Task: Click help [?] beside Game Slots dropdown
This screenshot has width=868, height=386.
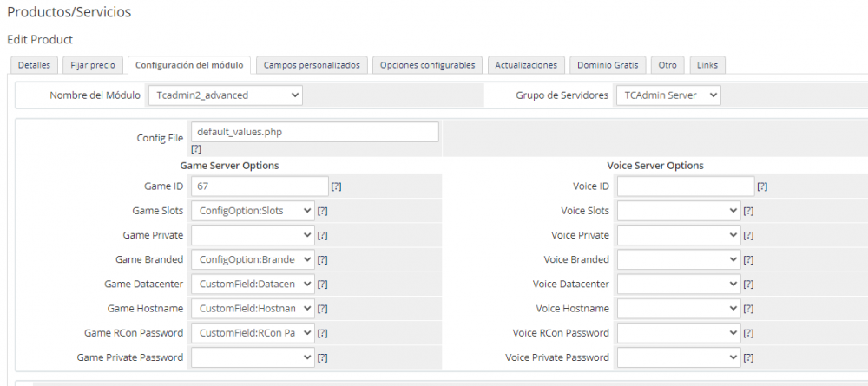Action: 322,211
